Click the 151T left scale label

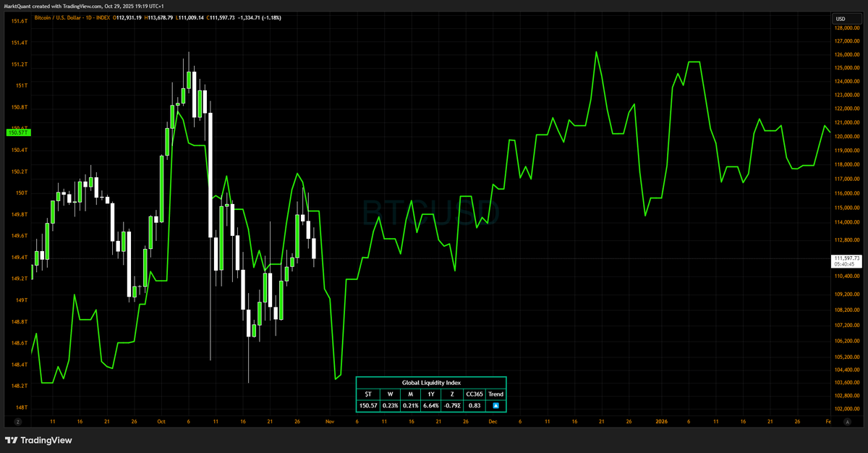click(21, 85)
